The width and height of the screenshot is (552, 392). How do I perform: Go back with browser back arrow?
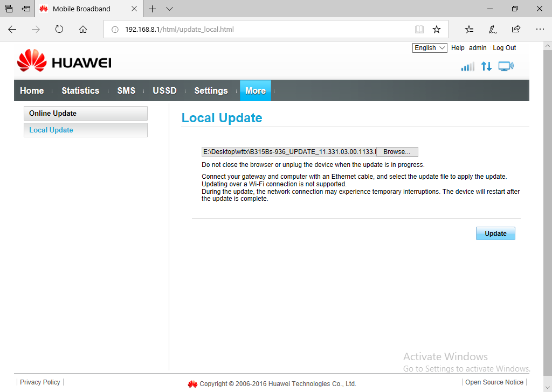[12, 29]
